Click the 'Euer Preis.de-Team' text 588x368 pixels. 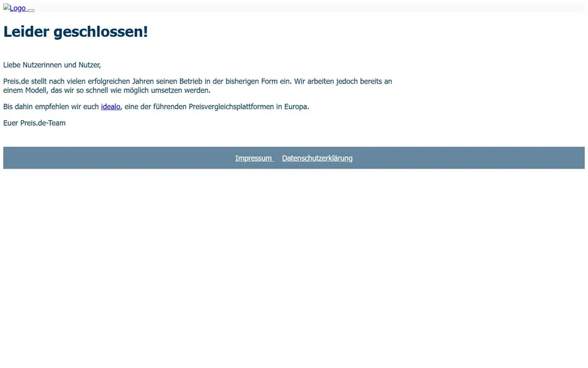tap(34, 123)
